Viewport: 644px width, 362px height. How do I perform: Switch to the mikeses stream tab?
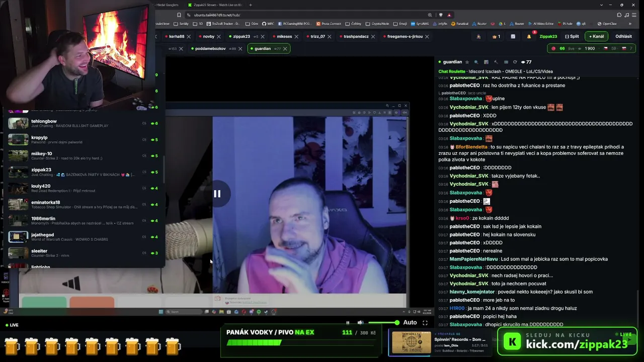coord(284,37)
